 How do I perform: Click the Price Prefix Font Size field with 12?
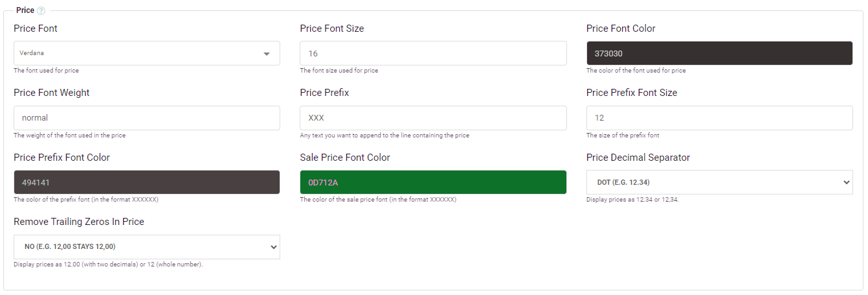pyautogui.click(x=719, y=118)
